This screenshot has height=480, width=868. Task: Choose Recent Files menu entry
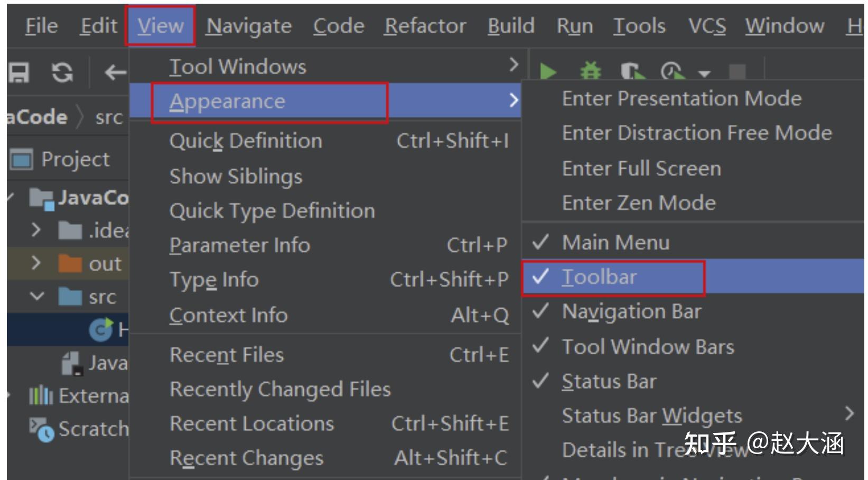[x=227, y=355]
